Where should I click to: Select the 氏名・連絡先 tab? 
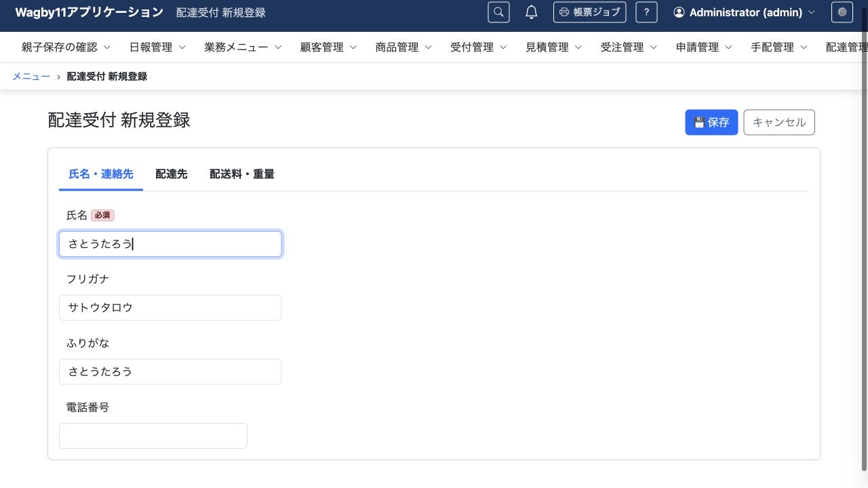pos(101,174)
